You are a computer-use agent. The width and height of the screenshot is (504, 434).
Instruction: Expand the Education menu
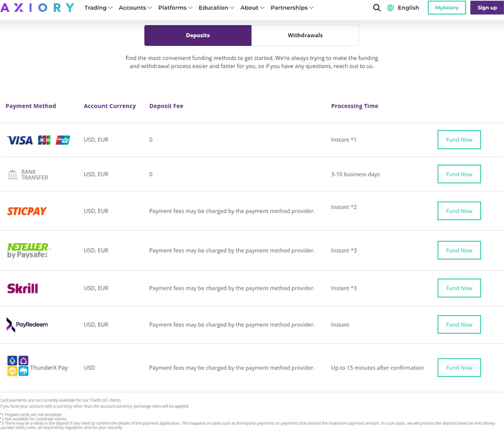coord(216,8)
